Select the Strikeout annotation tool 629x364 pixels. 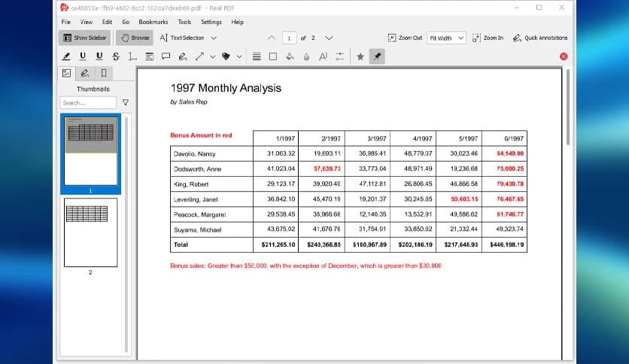pyautogui.click(x=115, y=56)
